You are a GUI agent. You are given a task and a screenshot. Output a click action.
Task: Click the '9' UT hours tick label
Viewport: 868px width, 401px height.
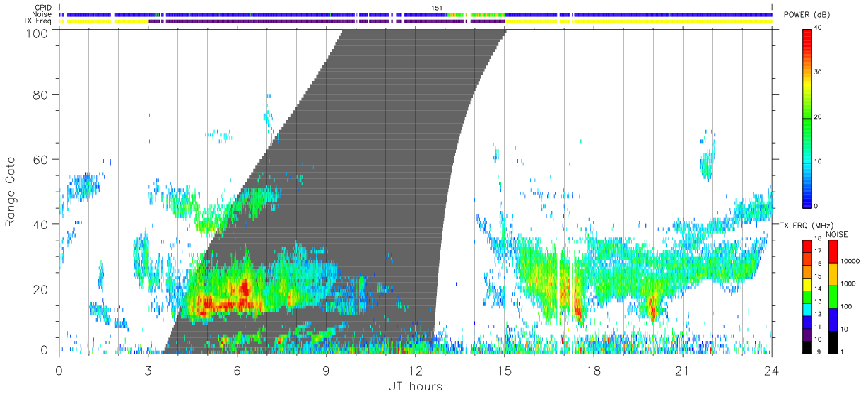[327, 369]
